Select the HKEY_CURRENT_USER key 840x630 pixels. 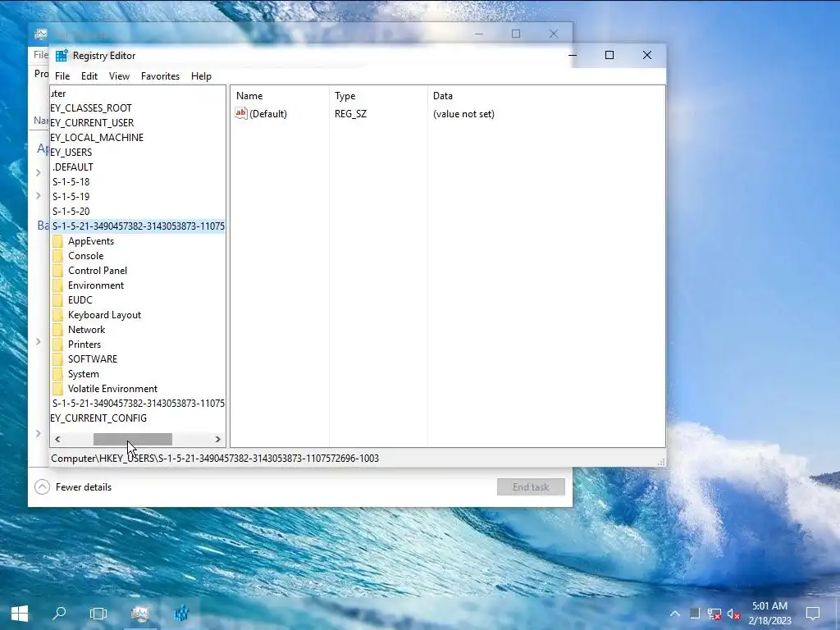point(92,123)
